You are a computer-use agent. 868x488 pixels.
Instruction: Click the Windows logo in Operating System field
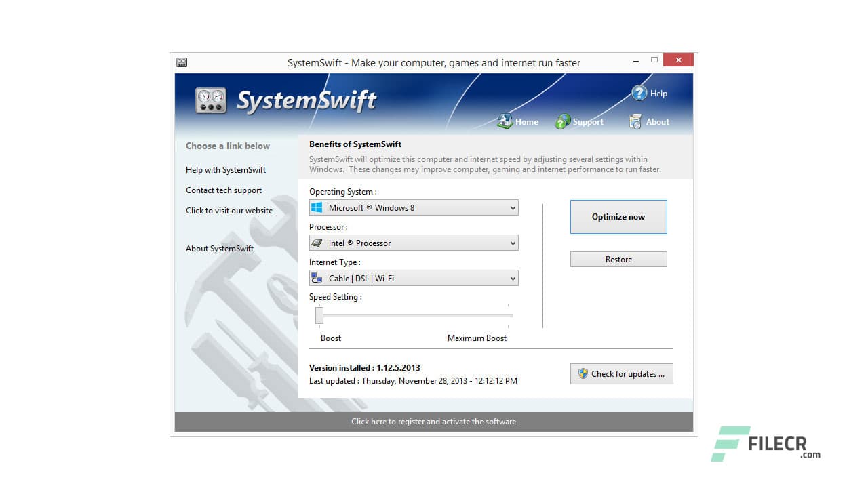pyautogui.click(x=316, y=207)
